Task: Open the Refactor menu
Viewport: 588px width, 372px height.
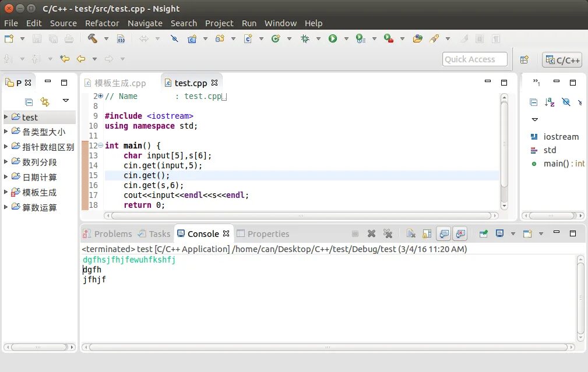Action: 102,23
